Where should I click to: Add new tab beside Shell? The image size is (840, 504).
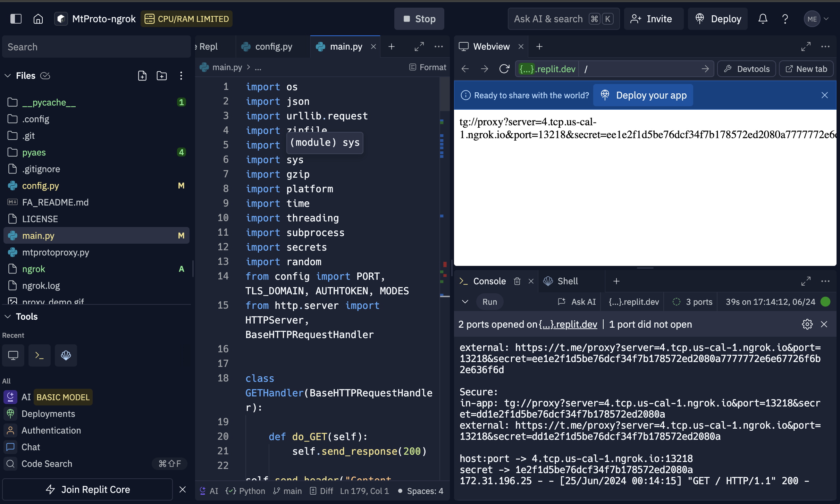pos(616,281)
